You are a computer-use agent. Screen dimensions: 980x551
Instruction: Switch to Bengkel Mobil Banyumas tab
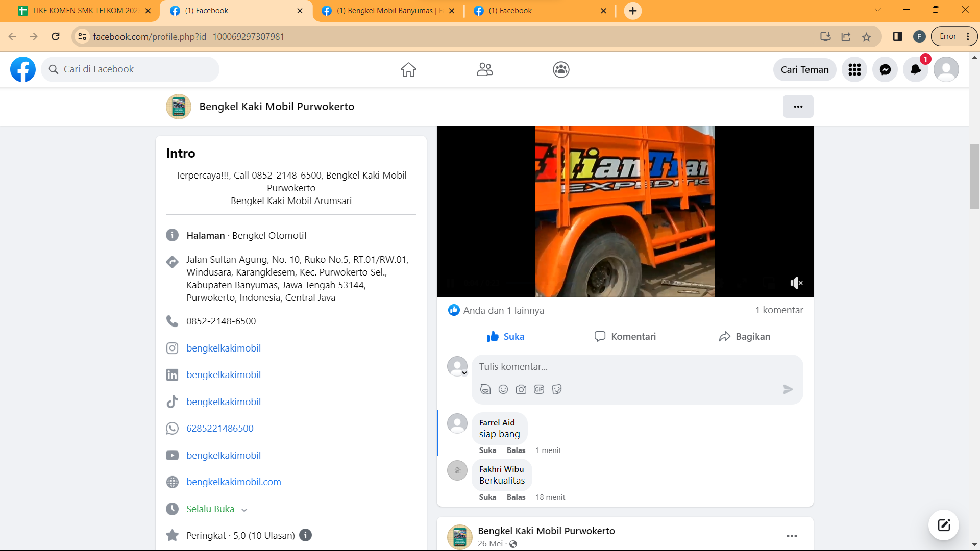[388, 11]
